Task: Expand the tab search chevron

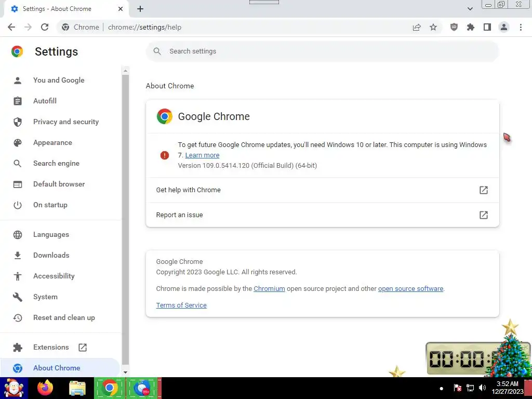Action: click(470, 9)
